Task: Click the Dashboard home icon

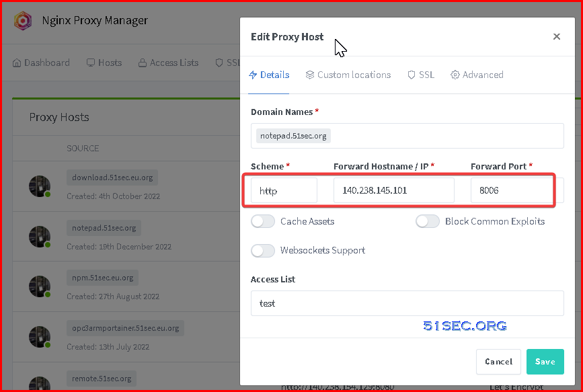Action: click(x=17, y=63)
